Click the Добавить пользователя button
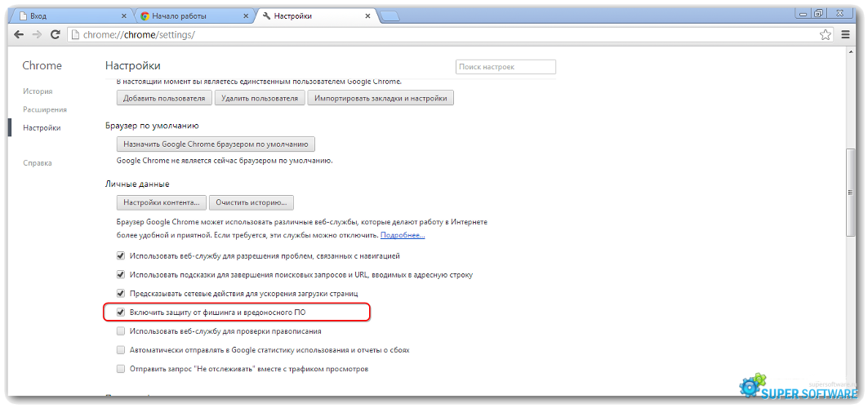Screen dimensions: 868x408 164,99
